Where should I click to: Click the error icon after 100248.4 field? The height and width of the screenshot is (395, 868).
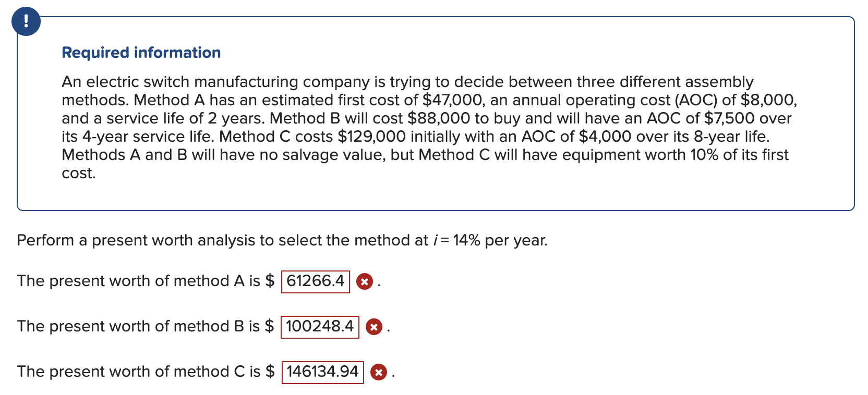(373, 327)
